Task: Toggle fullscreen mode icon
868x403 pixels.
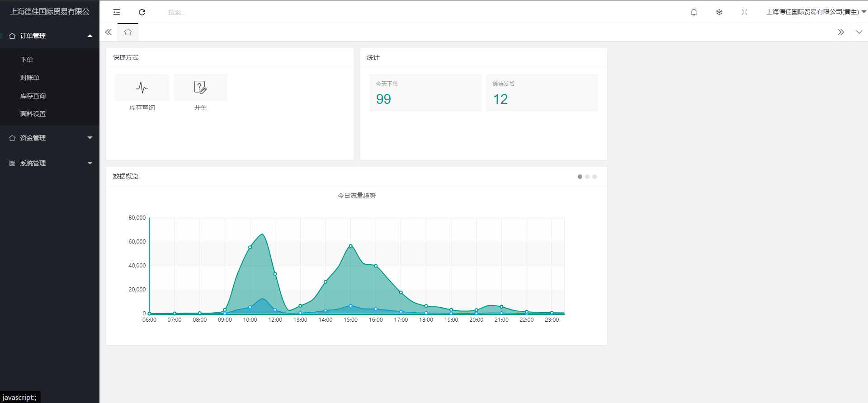Action: [745, 12]
